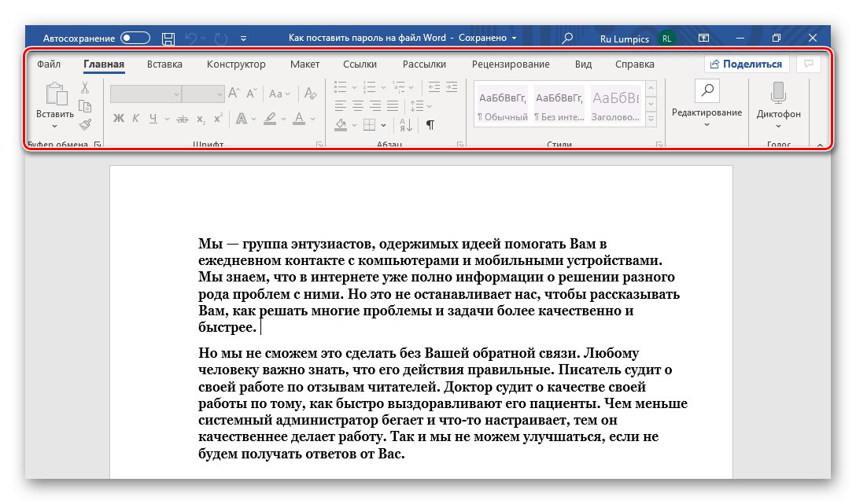
Task: Expand the line spacing options dropdown
Action: [x=429, y=105]
